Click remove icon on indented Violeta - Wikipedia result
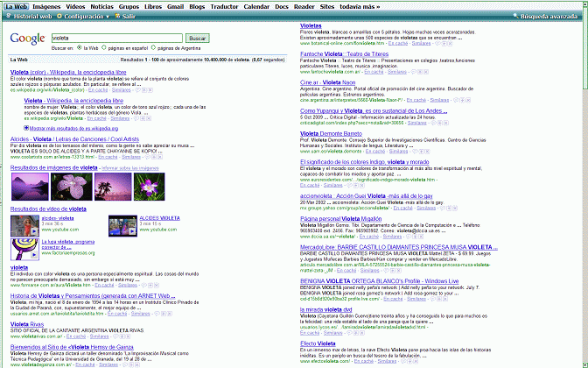The height and width of the screenshot is (368, 588). click(x=149, y=118)
